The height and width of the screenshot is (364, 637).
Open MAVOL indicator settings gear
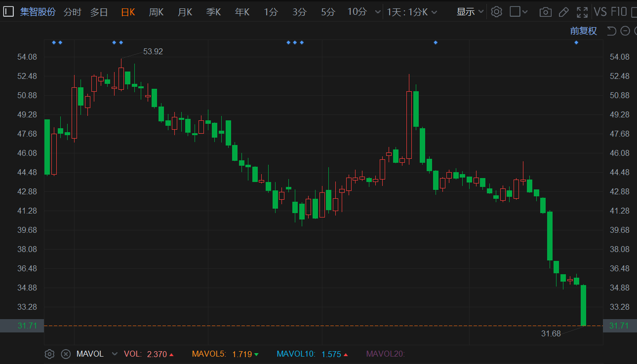click(49, 354)
